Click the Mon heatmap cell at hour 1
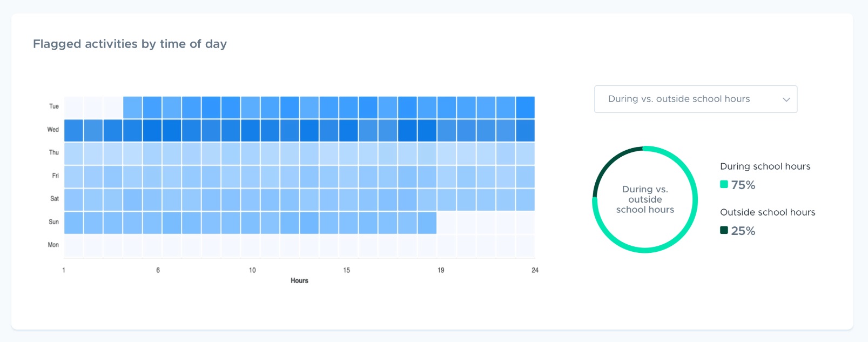 tap(73, 246)
